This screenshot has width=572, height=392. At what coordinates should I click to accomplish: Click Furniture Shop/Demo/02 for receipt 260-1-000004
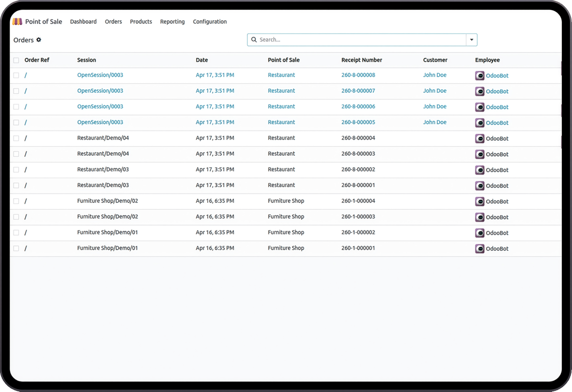tap(108, 201)
